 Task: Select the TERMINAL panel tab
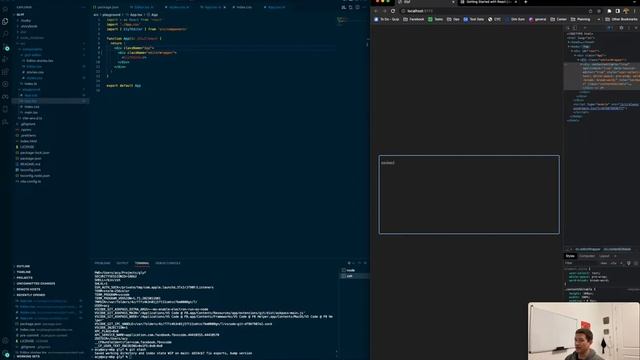(x=142, y=263)
